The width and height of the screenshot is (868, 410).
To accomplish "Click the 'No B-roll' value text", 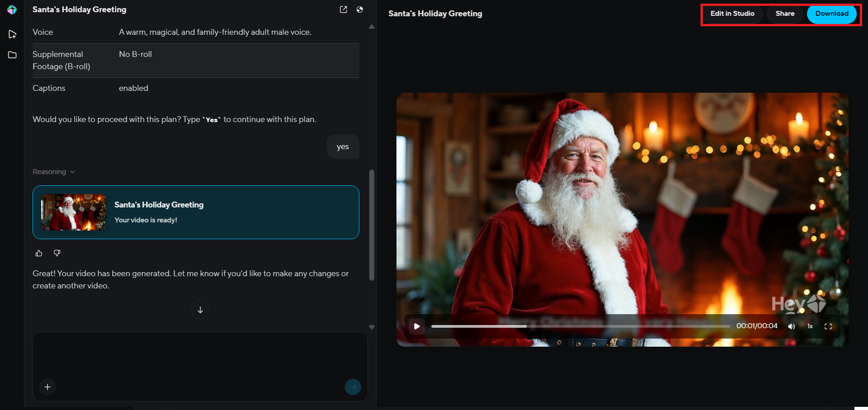I will click(135, 54).
